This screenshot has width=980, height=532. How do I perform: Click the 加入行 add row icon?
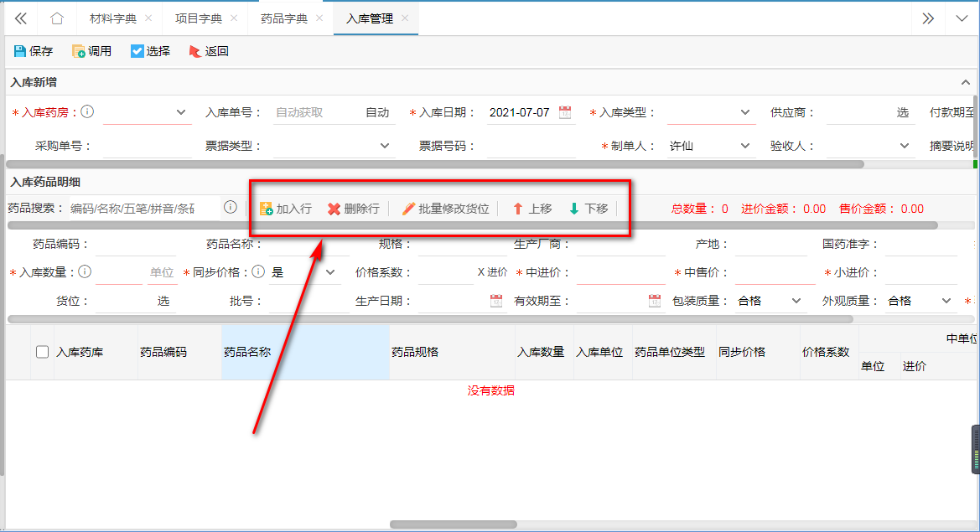(x=267, y=209)
